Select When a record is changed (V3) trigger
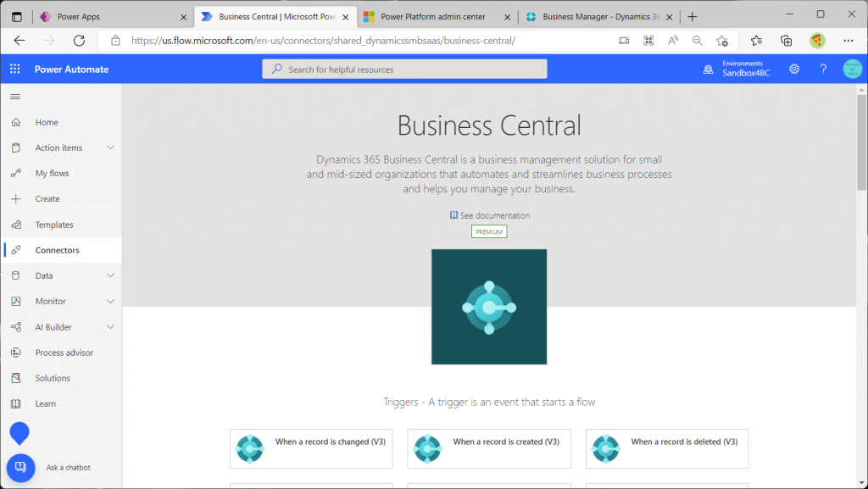The image size is (868, 489). 312,448
